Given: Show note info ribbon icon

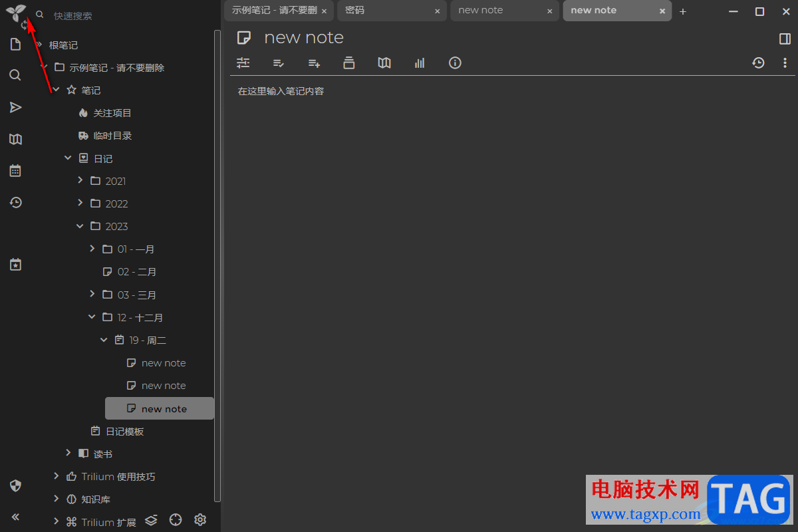Looking at the screenshot, I should (x=455, y=63).
